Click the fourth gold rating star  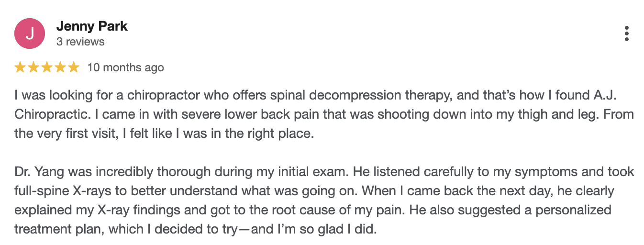pos(60,67)
